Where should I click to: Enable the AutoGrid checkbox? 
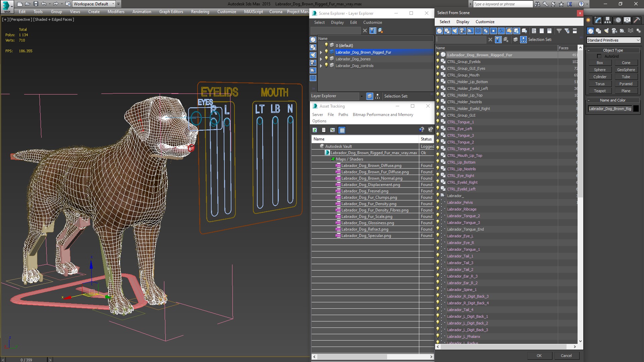tap(599, 56)
